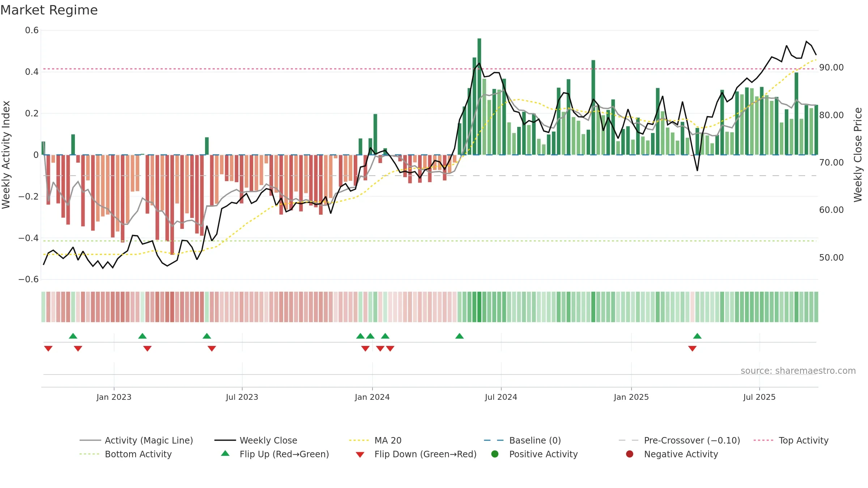Screen dimensions: 868x488
Task: Click the Baseline (0) legend entry
Action: click(x=522, y=440)
